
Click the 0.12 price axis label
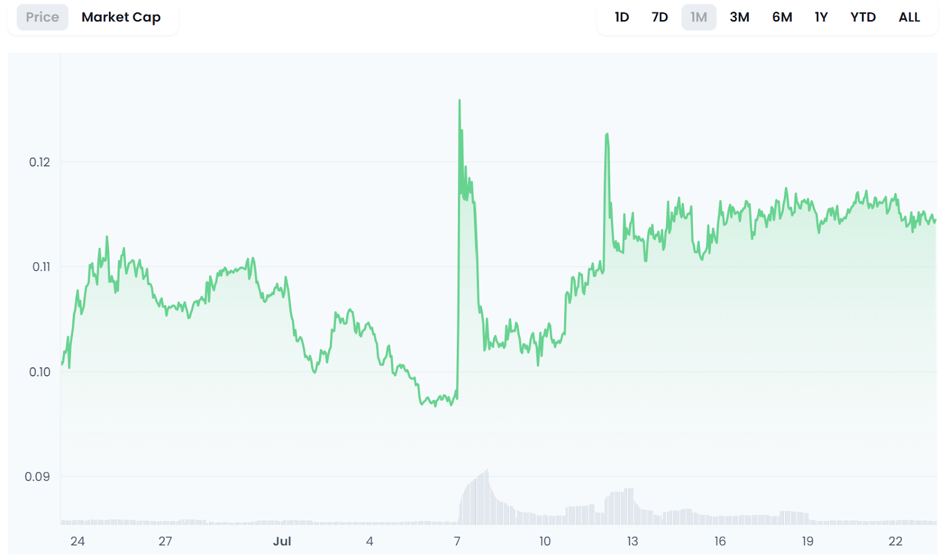(x=40, y=162)
